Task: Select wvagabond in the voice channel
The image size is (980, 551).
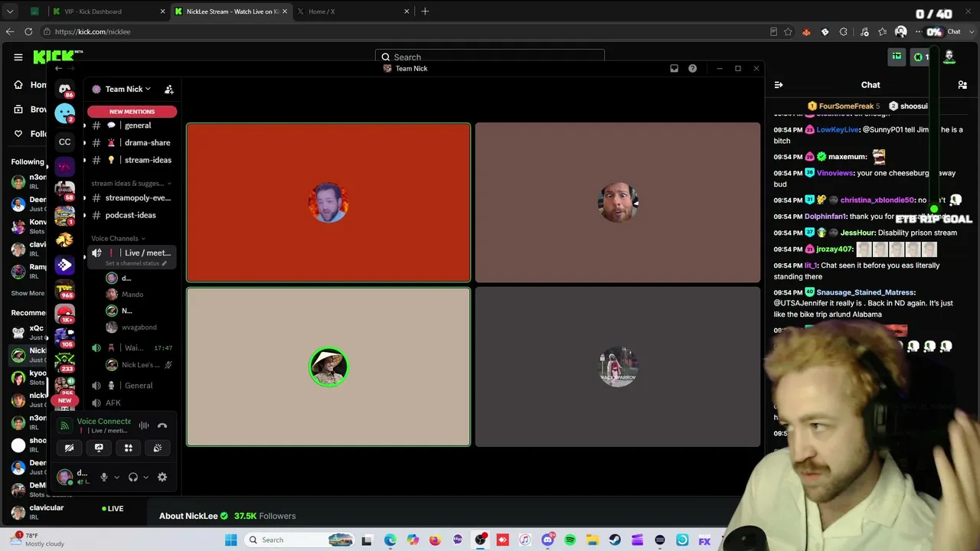Action: click(140, 328)
